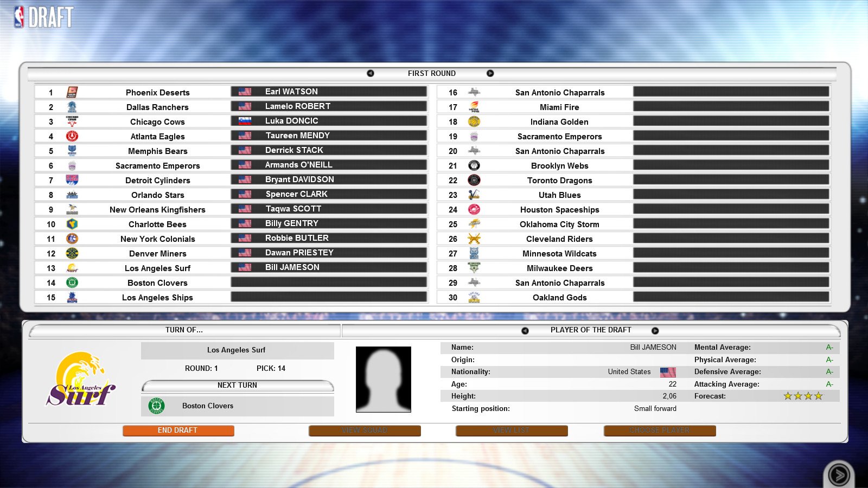Click the Russian flag next to Luka DONCIC

(245, 121)
